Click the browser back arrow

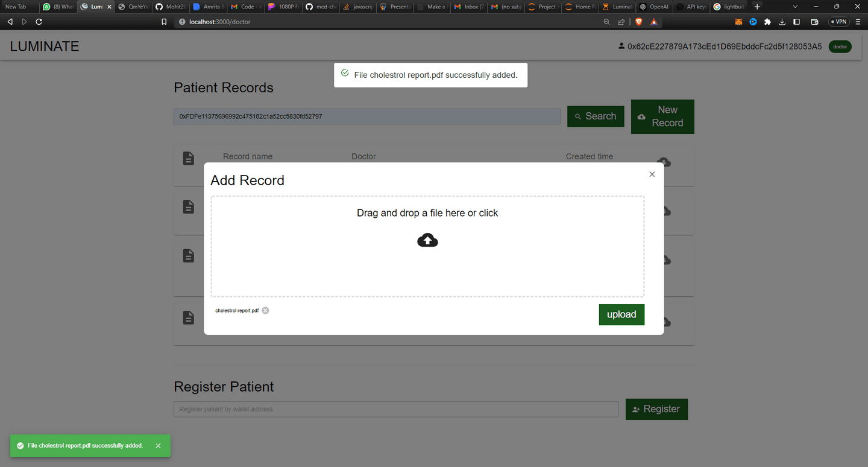click(x=10, y=22)
